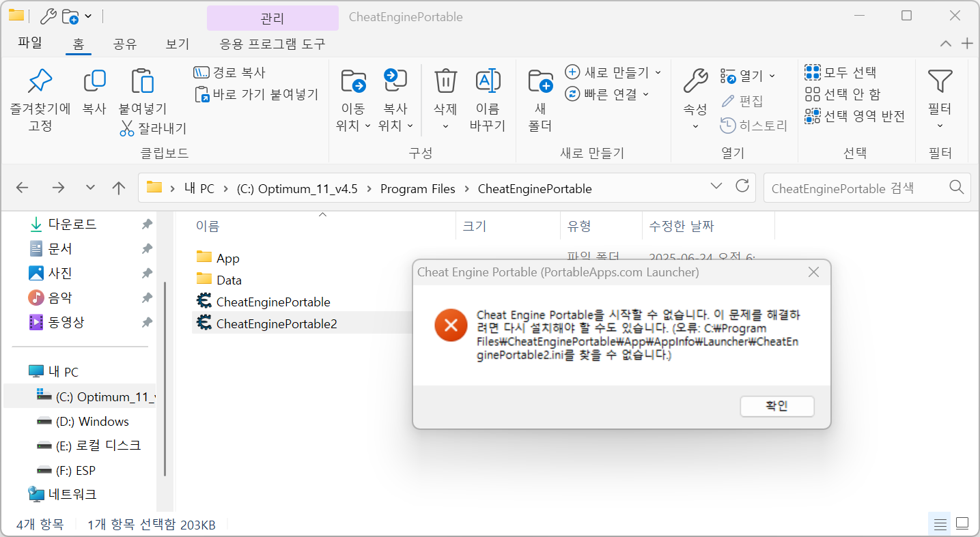
Task: Click (C:) Optimum_11_v4.5 breadcrumb
Action: click(297, 188)
